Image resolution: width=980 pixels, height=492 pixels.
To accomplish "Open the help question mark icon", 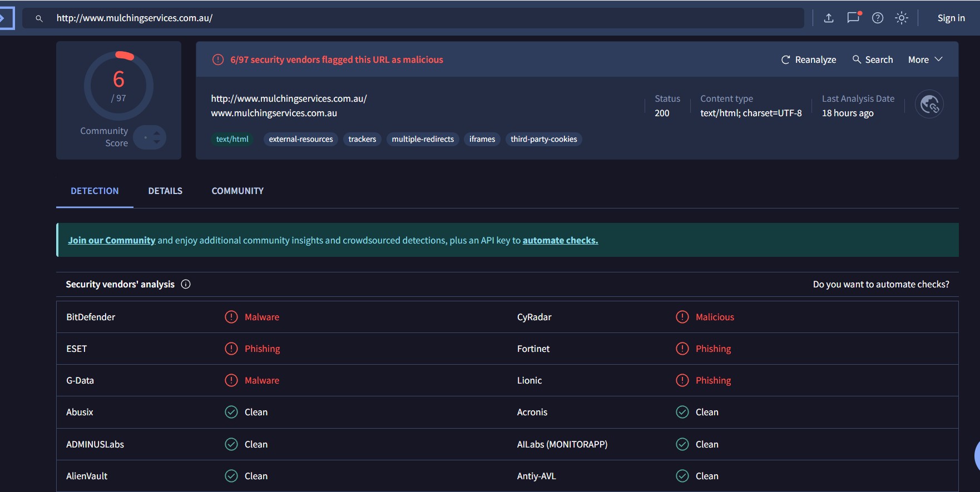I will tap(878, 18).
